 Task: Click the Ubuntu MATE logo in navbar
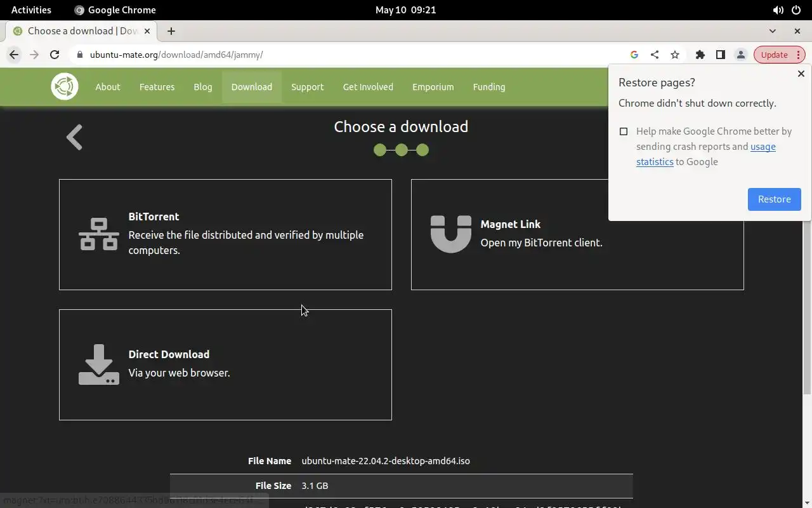(65, 87)
